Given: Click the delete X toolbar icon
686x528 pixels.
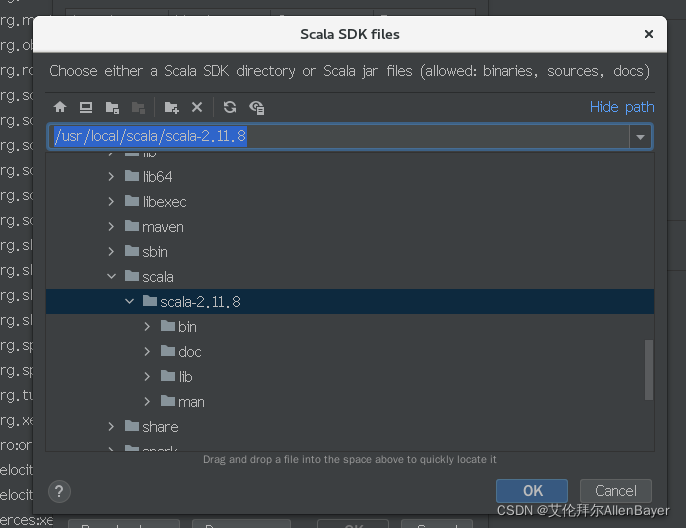Looking at the screenshot, I should [x=197, y=107].
